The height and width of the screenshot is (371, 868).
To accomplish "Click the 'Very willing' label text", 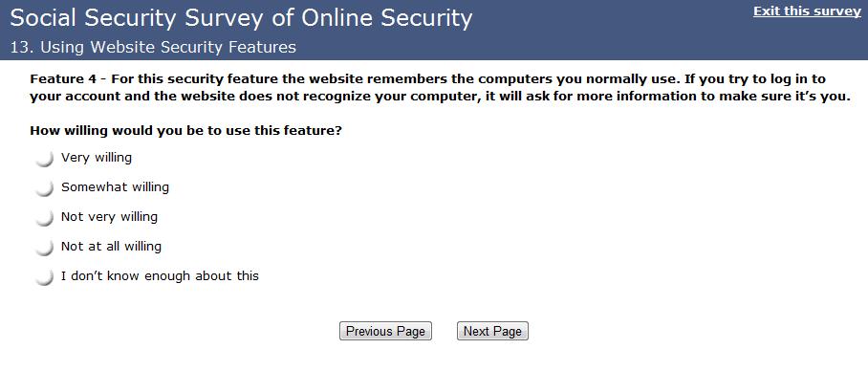I will [x=97, y=158].
